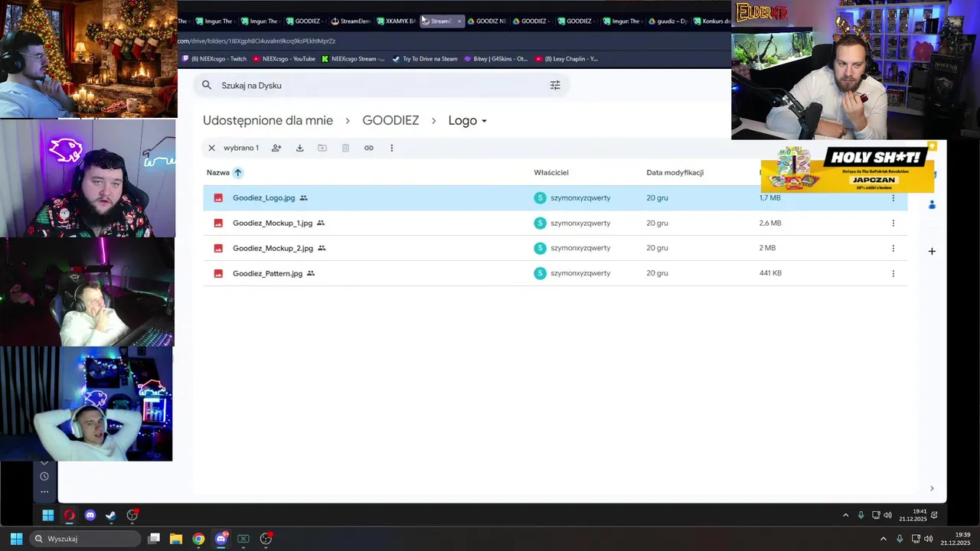The height and width of the screenshot is (551, 980).
Task: Open OBS in the inner taskbar
Action: [x=132, y=515]
